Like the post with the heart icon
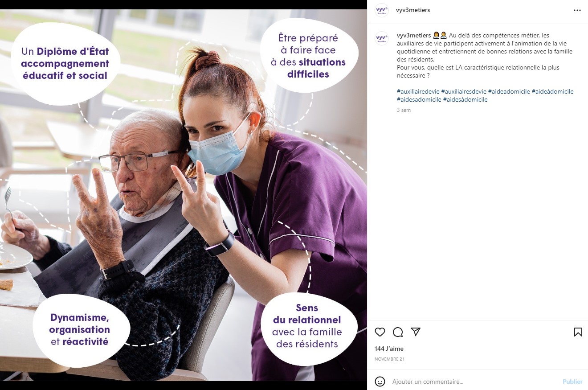 380,332
